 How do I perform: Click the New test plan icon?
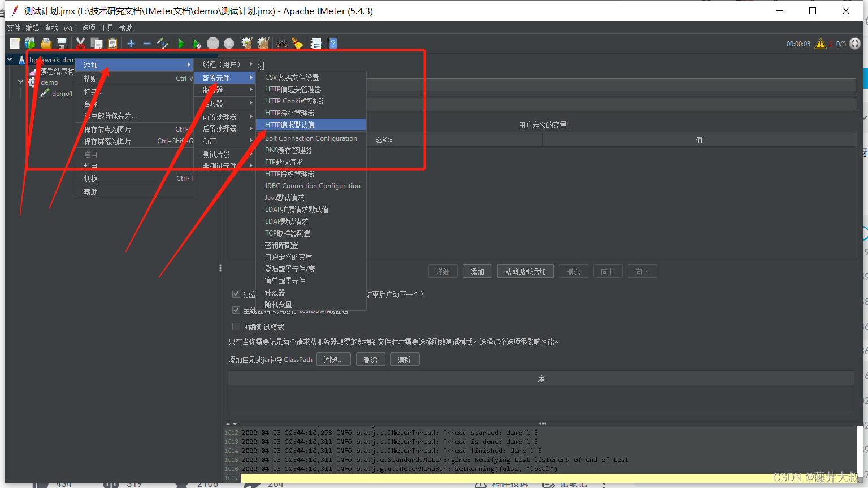pyautogui.click(x=15, y=43)
